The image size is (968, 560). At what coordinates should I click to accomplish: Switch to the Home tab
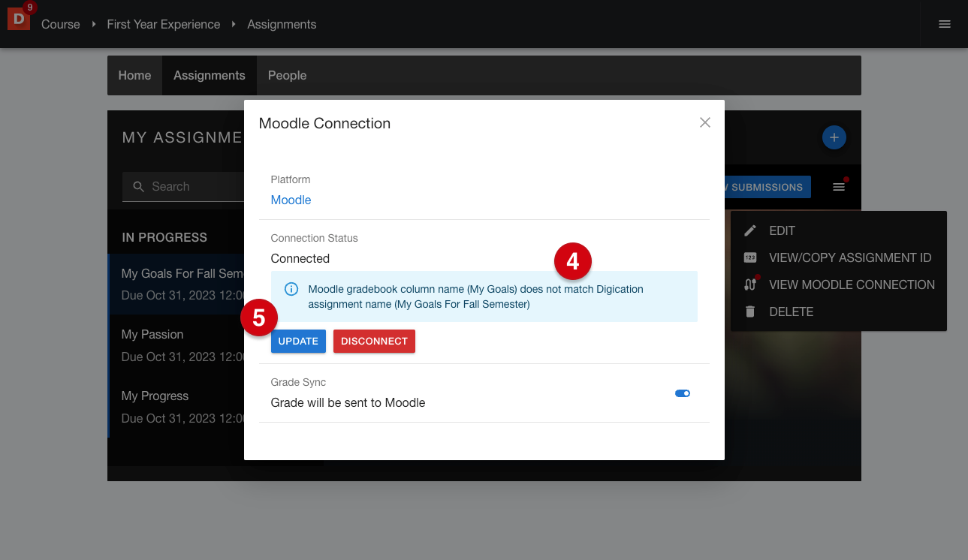coord(134,75)
